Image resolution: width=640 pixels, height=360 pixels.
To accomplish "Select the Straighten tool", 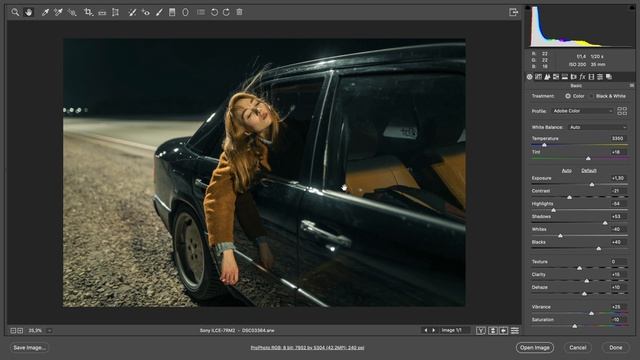I will (x=102, y=12).
